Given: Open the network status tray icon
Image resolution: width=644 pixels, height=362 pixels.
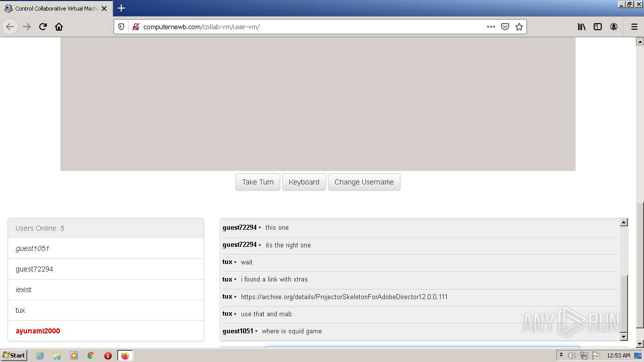Looking at the screenshot, I should pos(584,355).
